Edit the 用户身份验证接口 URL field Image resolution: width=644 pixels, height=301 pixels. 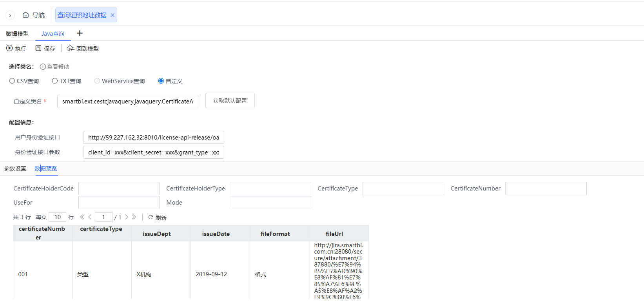coord(154,138)
